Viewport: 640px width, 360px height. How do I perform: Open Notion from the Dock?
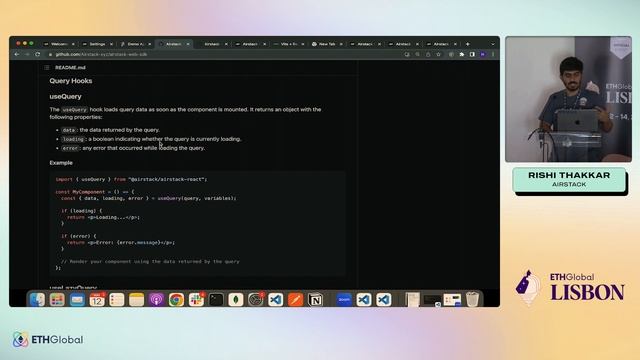[315, 300]
